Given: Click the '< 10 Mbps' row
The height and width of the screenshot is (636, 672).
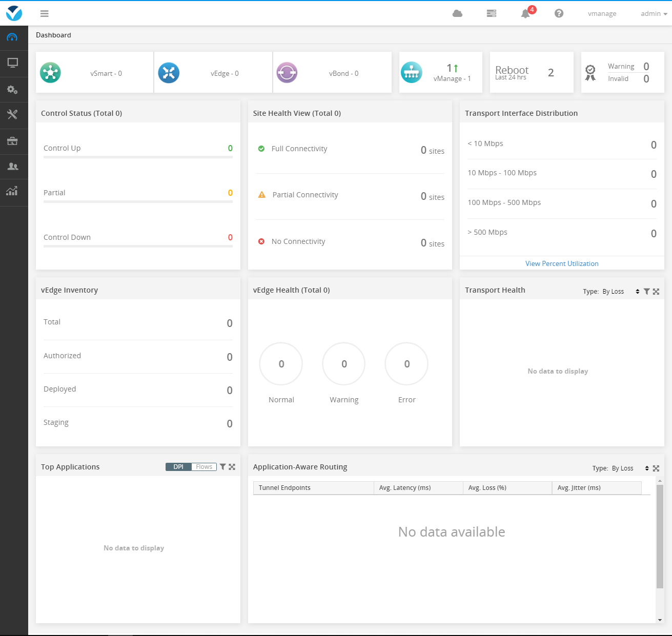Looking at the screenshot, I should 562,145.
